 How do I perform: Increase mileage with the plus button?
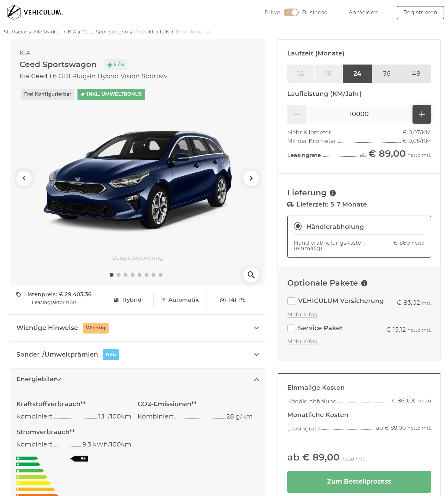[x=422, y=114]
